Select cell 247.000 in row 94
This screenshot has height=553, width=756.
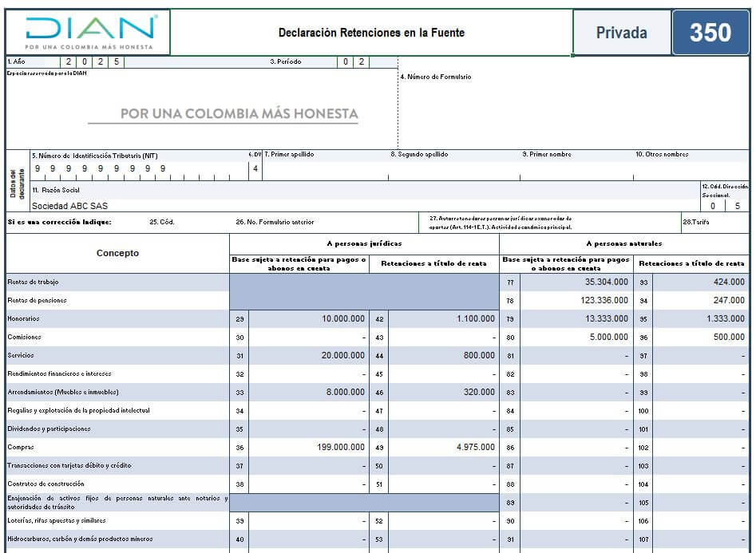pos(701,300)
